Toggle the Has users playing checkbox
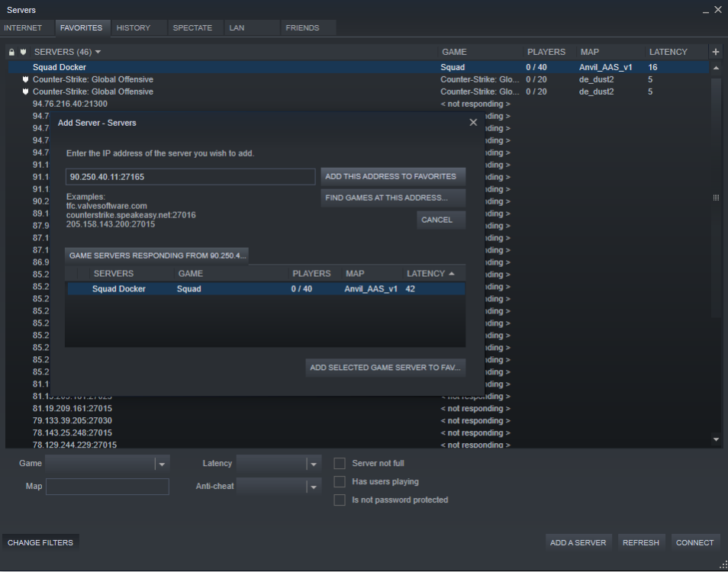The image size is (728, 572). [x=340, y=481]
